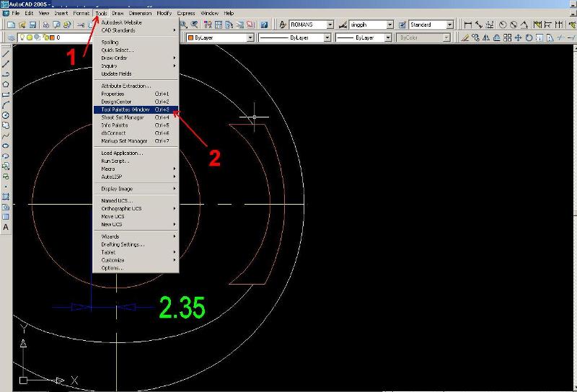Select the Circle draw tool
This screenshot has height=392, width=577.
coord(6,115)
